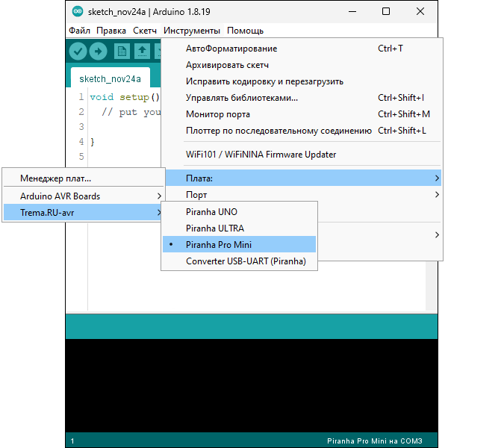The image size is (504, 448).
Task: Switch to sketch_nov24a tab
Action: 110,78
